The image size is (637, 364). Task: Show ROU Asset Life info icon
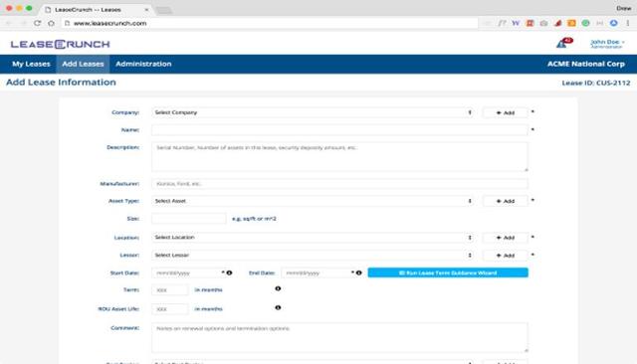click(278, 307)
